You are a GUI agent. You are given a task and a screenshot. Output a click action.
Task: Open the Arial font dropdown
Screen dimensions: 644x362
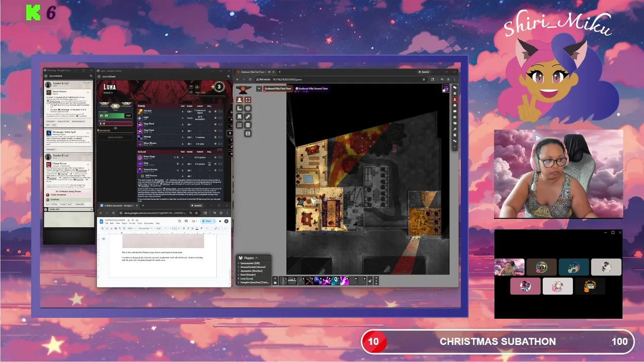161,228
